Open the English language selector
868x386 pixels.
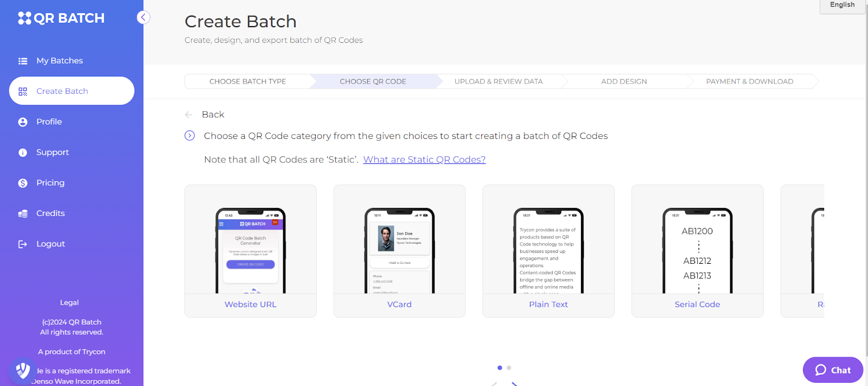coord(843,5)
